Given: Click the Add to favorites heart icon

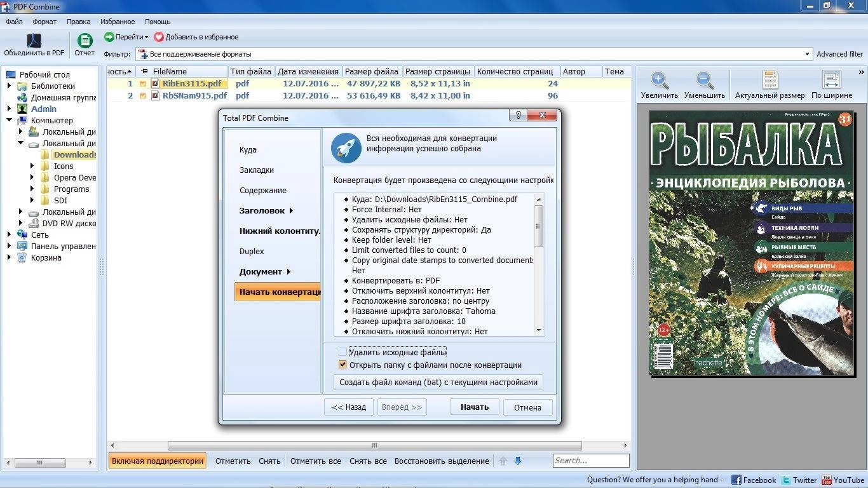Looking at the screenshot, I should tap(159, 37).
